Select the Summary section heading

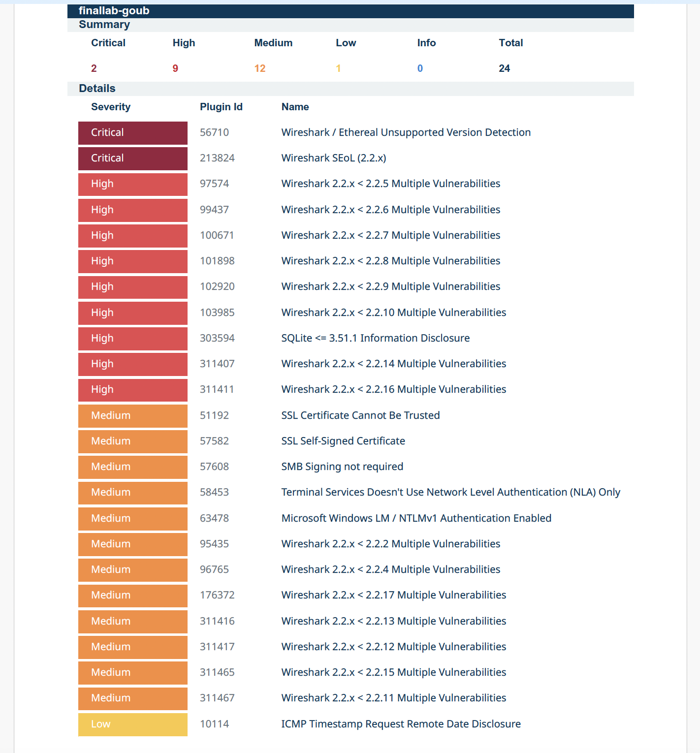click(104, 25)
